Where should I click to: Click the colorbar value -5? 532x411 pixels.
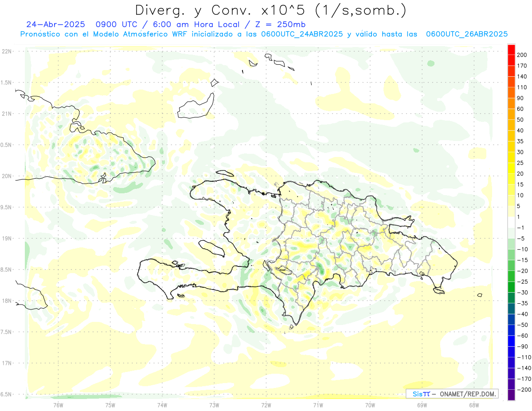520,239
